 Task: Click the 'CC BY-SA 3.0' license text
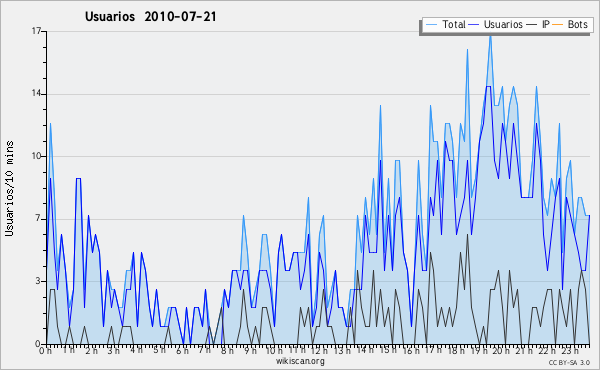coord(569,363)
